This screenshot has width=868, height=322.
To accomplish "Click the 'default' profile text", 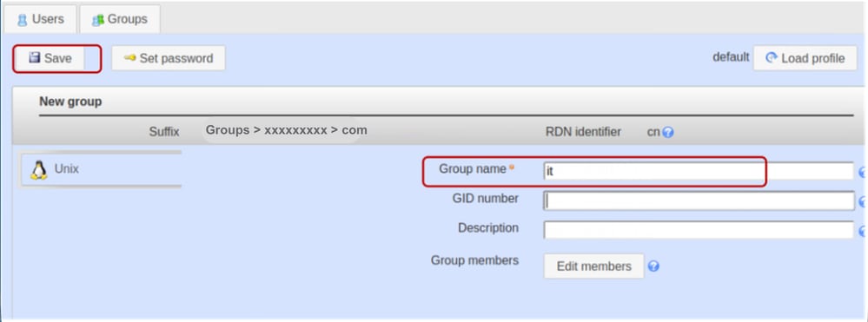I will [x=731, y=57].
